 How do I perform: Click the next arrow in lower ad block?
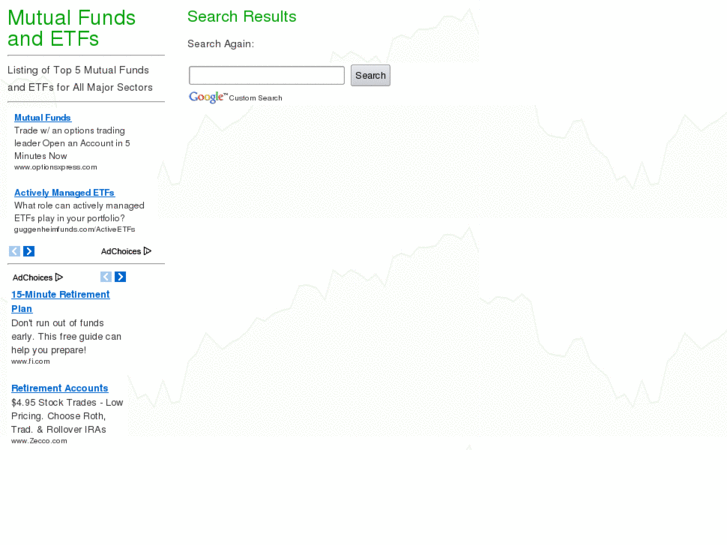[x=120, y=277]
